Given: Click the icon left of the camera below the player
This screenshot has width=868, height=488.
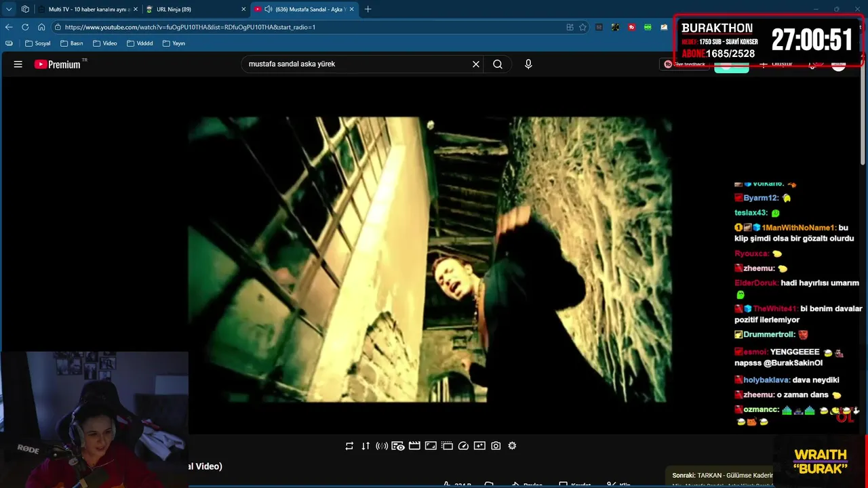Looking at the screenshot, I should pyautogui.click(x=479, y=446).
